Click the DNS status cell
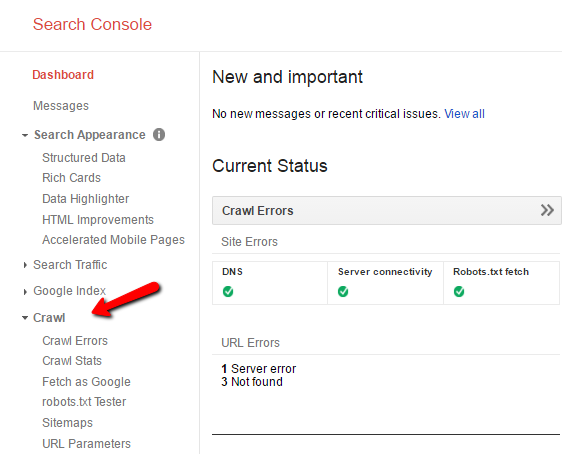This screenshot has width=562, height=454. (270, 283)
